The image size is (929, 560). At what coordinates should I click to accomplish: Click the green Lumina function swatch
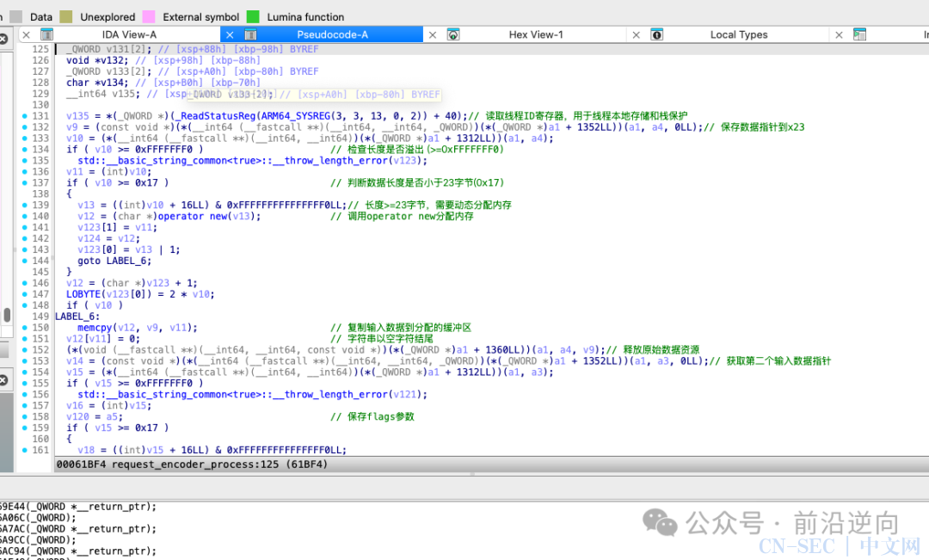253,16
